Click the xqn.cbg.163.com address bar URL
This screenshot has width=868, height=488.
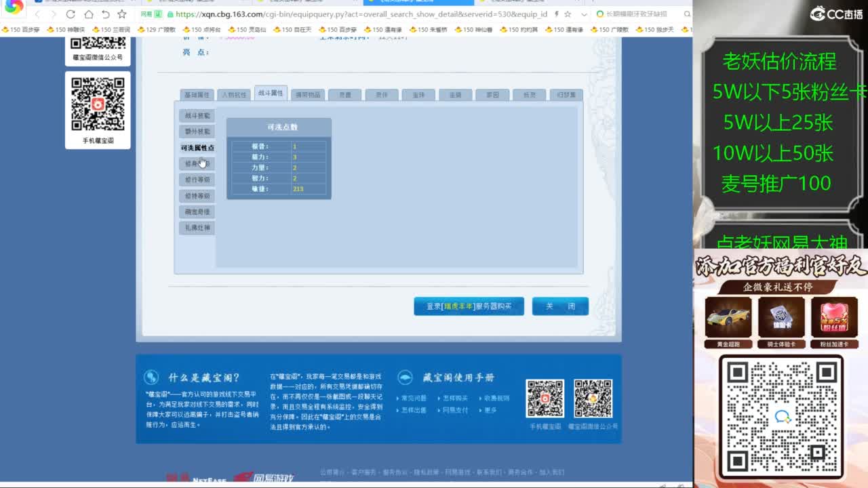361,14
